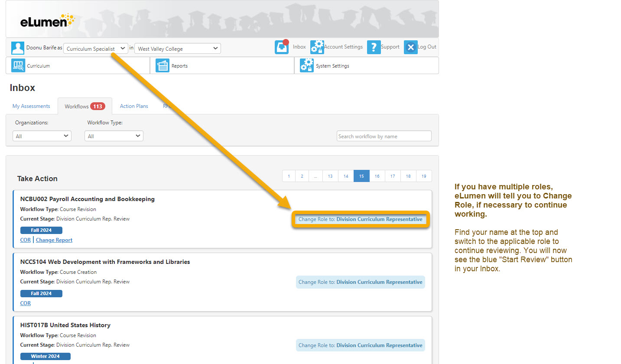Expand the Organizations filter dropdown

[x=42, y=136]
